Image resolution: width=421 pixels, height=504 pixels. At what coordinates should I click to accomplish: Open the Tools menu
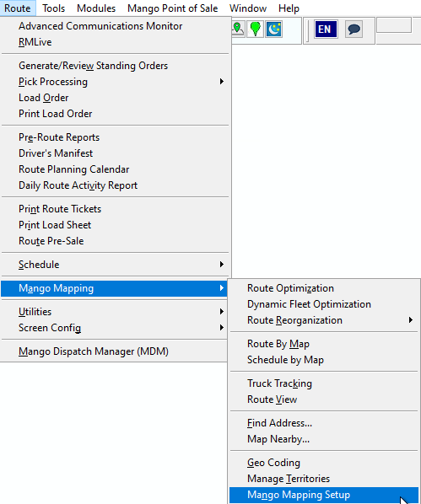click(53, 8)
